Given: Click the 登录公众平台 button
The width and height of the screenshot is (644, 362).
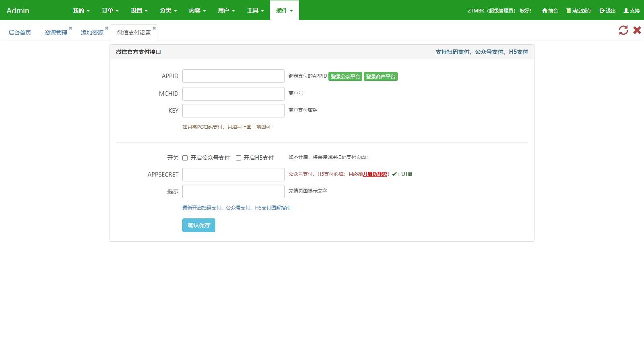Looking at the screenshot, I should (345, 76).
